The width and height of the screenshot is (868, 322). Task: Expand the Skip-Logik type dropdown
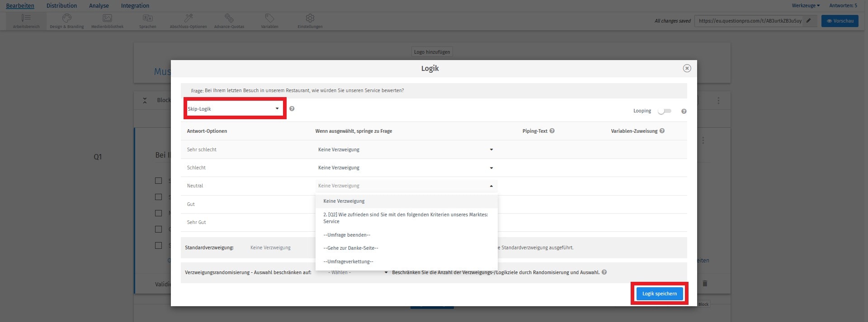[x=234, y=109]
